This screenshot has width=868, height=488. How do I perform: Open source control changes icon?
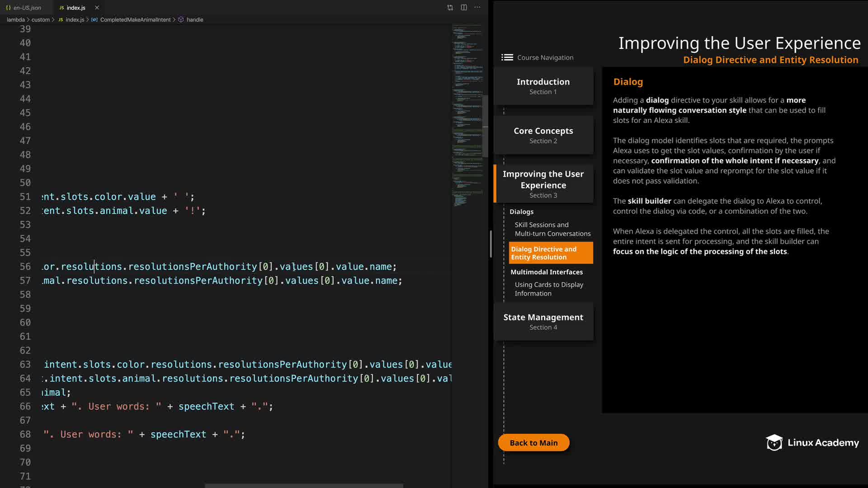coord(450,8)
